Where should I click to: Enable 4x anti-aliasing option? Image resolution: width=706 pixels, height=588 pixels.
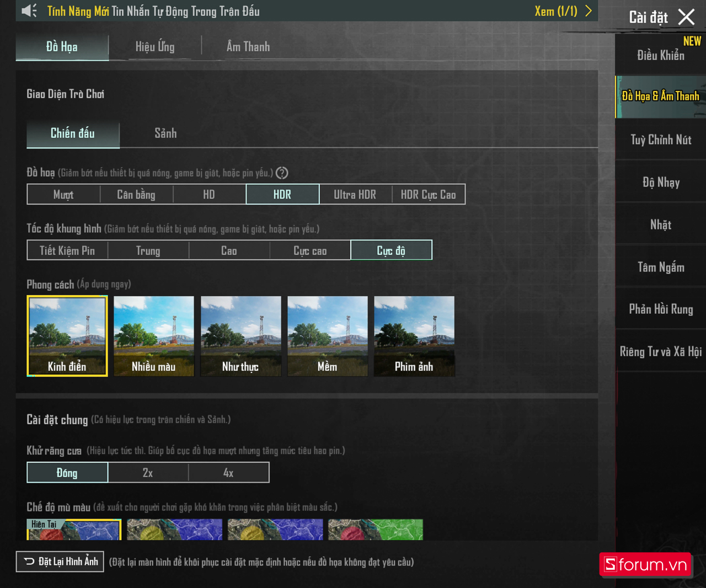[228, 473]
